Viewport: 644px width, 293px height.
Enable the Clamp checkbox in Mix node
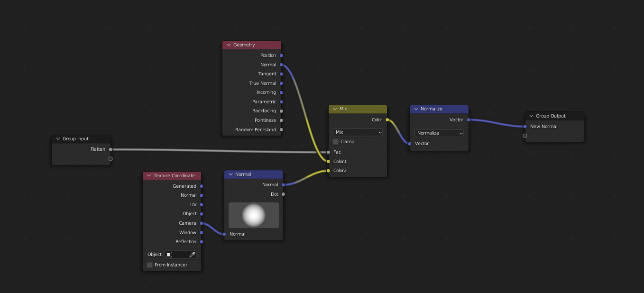click(336, 142)
